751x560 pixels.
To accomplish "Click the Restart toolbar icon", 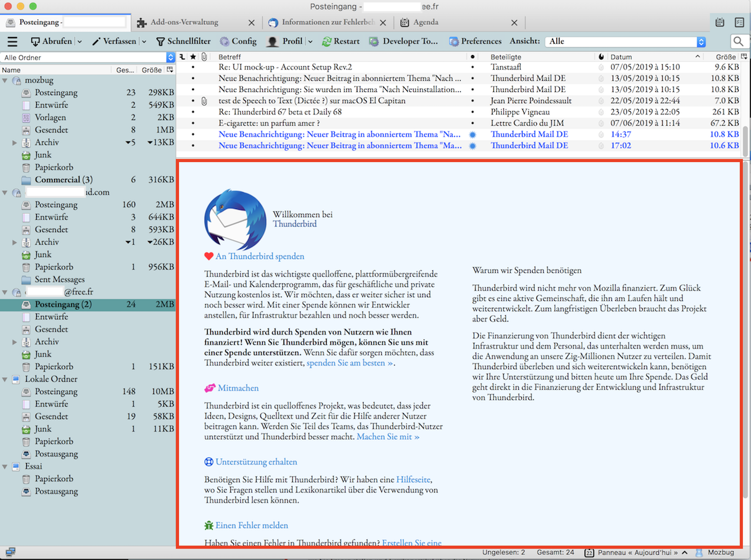I will (341, 41).
